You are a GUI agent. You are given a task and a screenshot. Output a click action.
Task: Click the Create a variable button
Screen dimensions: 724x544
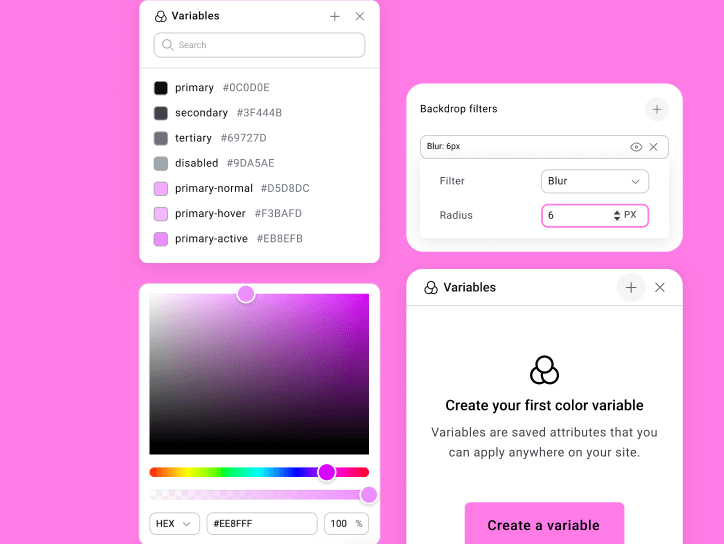tap(543, 524)
